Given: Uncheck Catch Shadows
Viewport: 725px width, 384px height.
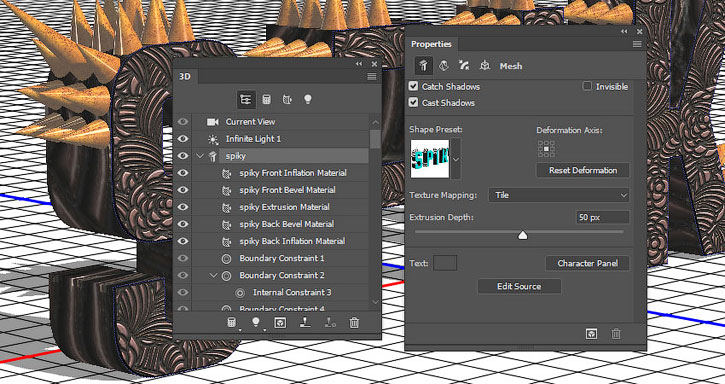Looking at the screenshot, I should [413, 86].
